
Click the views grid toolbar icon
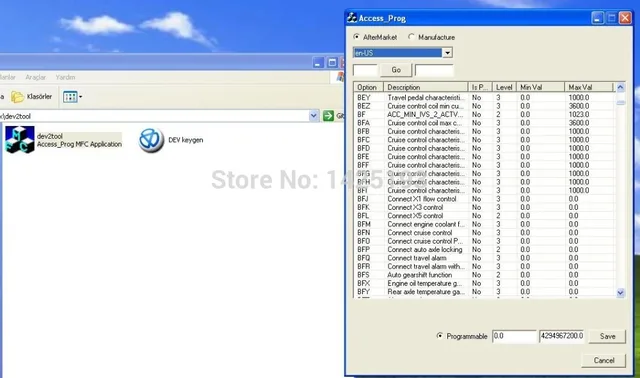pyautogui.click(x=70, y=97)
